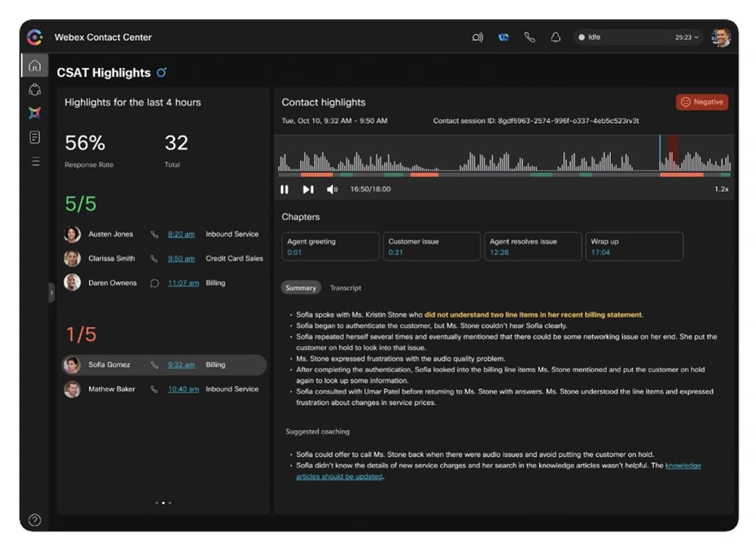Image resolution: width=756 pixels, height=548 pixels.
Task: Click Daren Owens avatar
Action: coord(73,283)
